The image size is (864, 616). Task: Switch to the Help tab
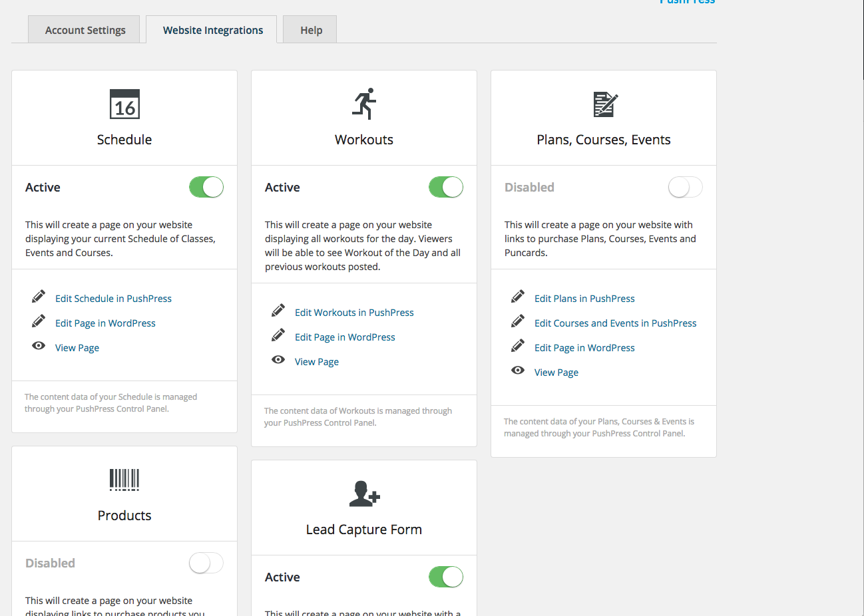pos(311,30)
